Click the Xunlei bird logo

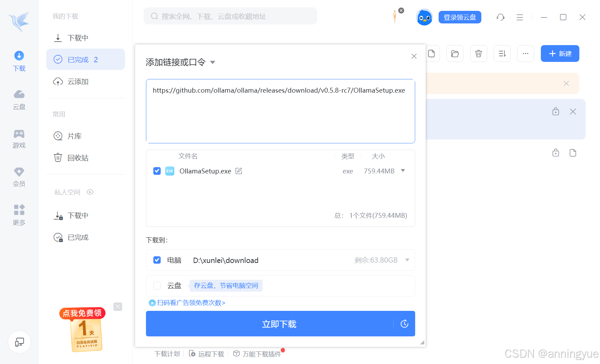click(19, 21)
